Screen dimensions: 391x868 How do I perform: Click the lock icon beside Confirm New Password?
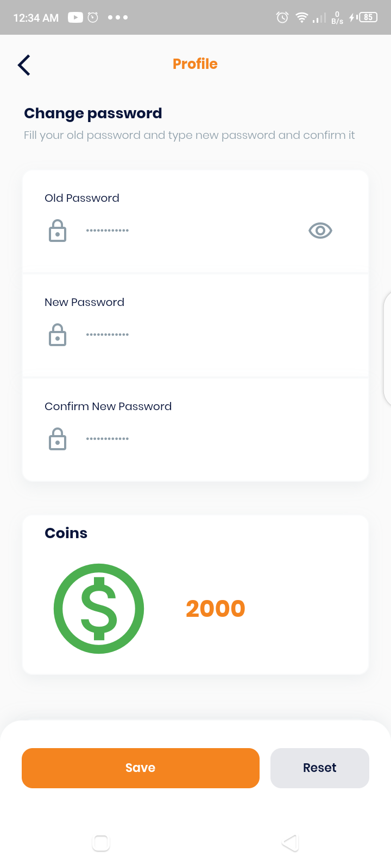point(58,439)
